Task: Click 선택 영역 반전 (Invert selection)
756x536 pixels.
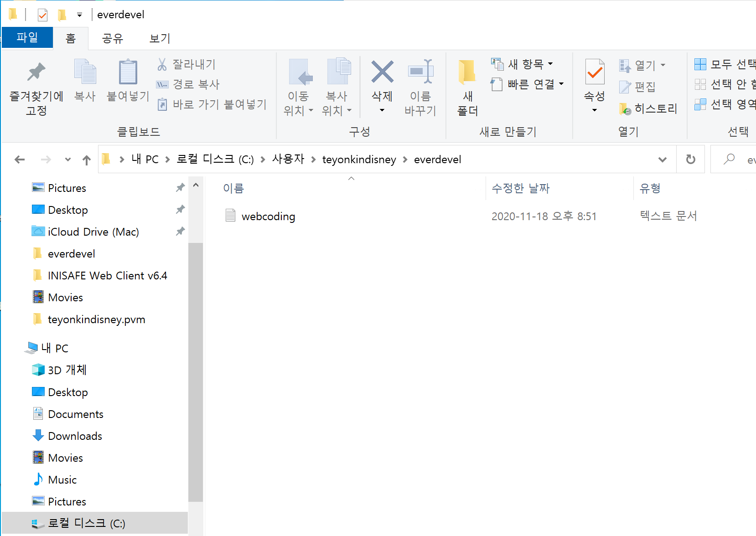Action: 725,104
